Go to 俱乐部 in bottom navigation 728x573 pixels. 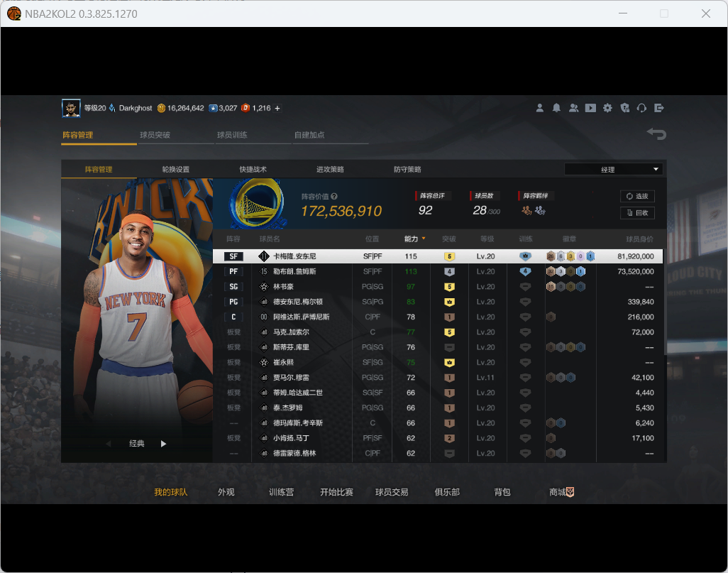447,492
